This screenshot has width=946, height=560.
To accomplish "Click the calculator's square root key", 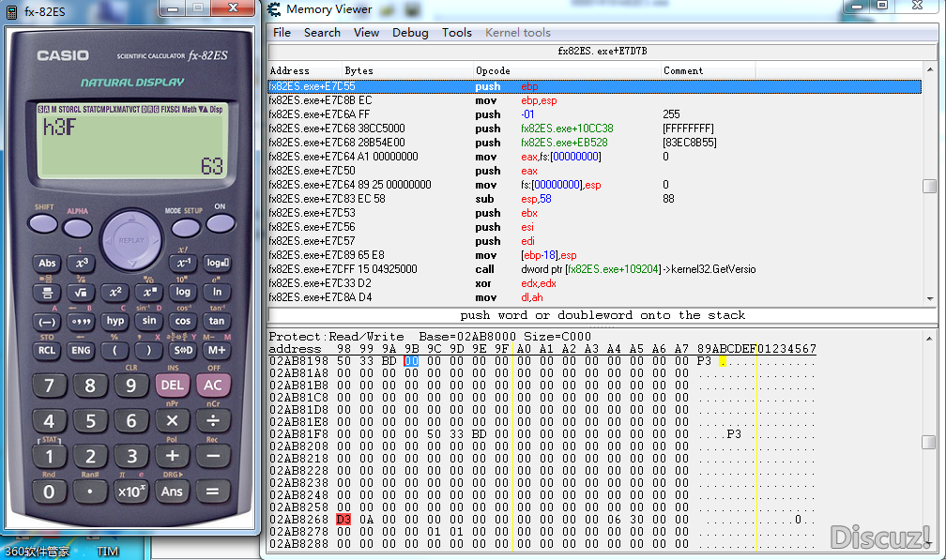I will (81, 293).
